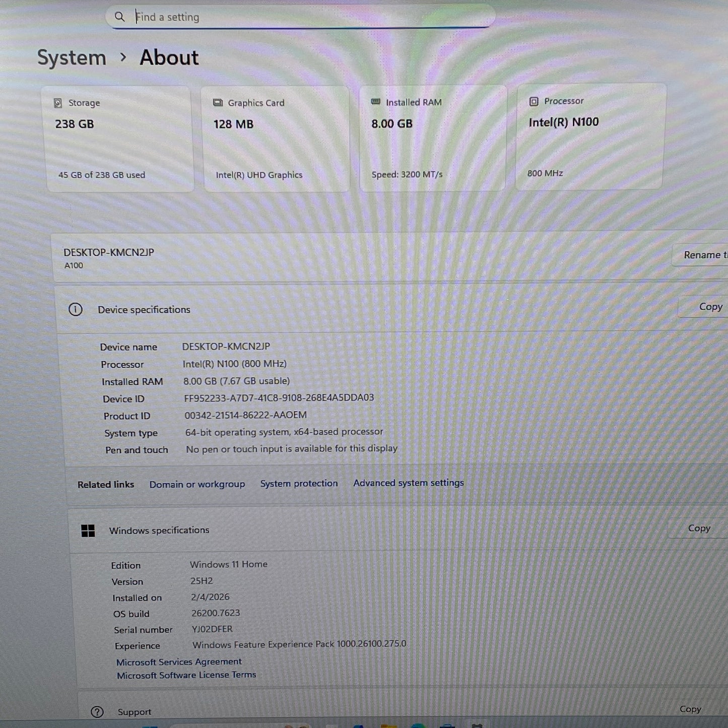Open Advanced system settings link
The image size is (728, 728).
[409, 483]
